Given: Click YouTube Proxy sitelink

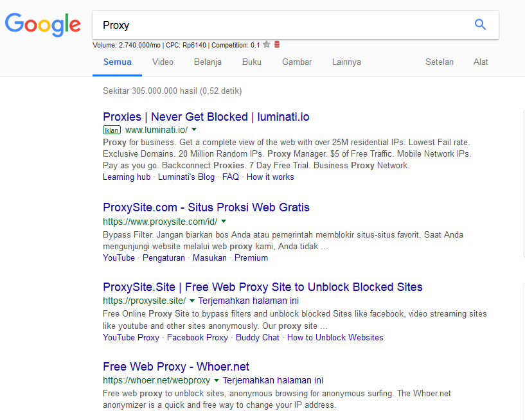Looking at the screenshot, I should click(131, 337).
